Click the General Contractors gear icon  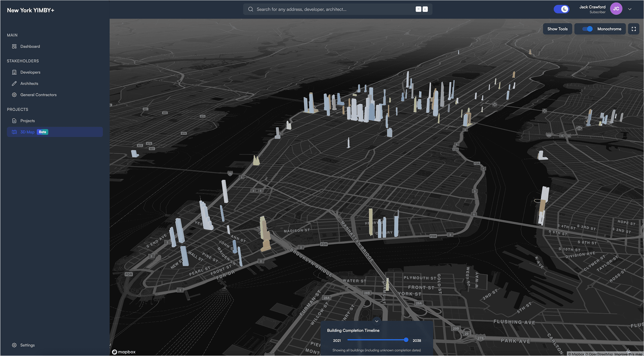14,95
